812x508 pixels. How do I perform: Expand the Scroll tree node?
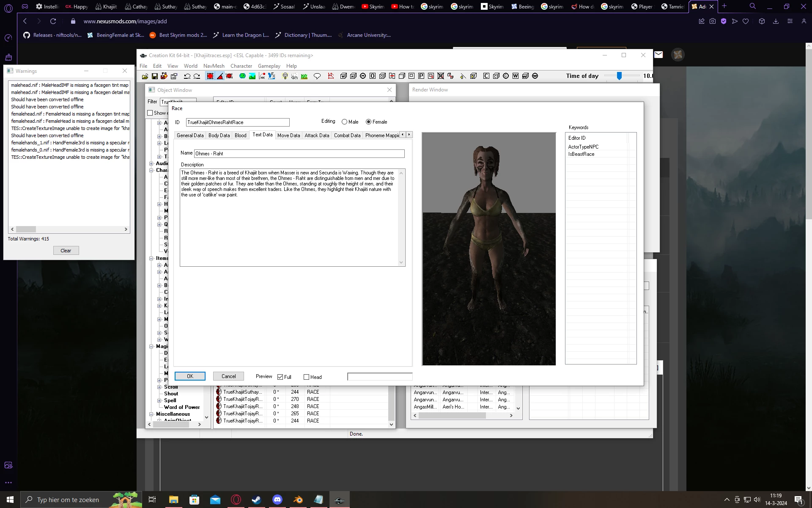[x=159, y=387]
